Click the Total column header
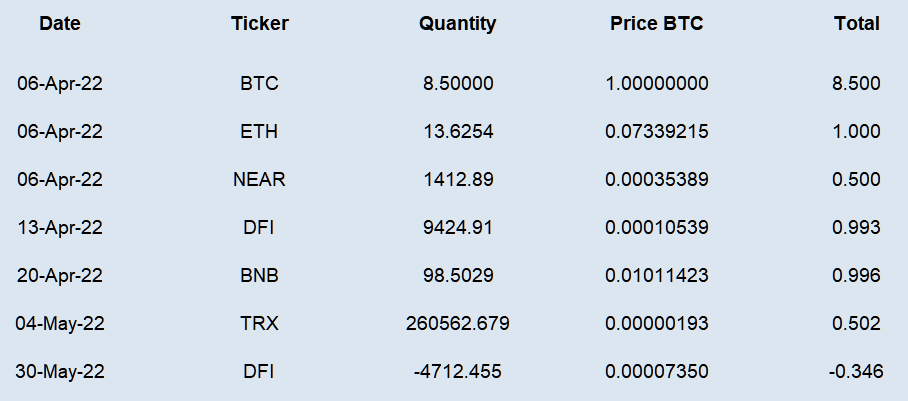Viewport: 908px width, 401px height. [856, 24]
